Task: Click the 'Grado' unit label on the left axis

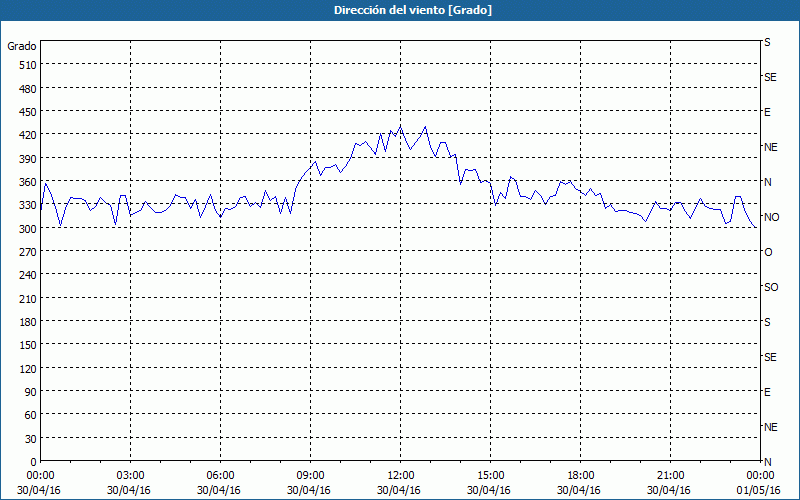Action: [x=22, y=46]
